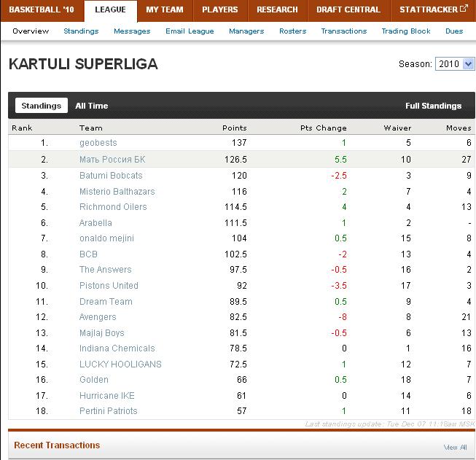Click the Pistons United team

tap(109, 286)
